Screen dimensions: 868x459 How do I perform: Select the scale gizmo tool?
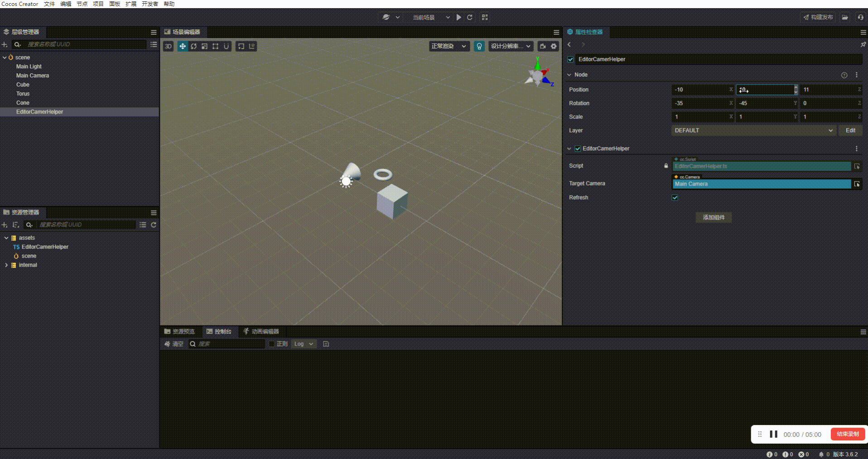tap(204, 46)
